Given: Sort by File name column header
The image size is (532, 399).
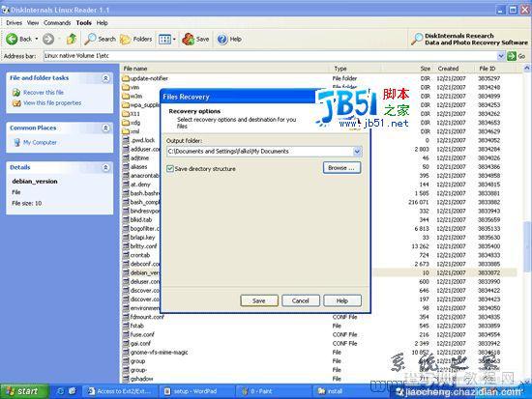Looking at the screenshot, I should (x=225, y=69).
